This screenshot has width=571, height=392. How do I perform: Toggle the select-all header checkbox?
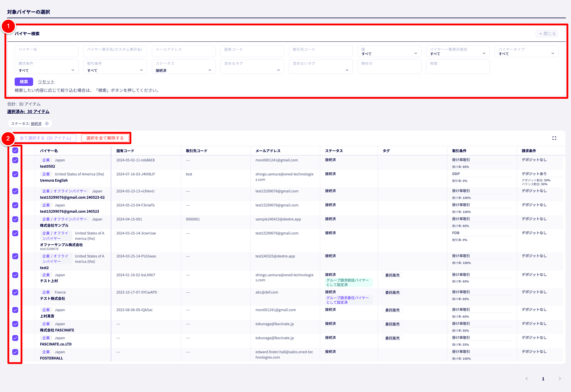click(x=15, y=151)
